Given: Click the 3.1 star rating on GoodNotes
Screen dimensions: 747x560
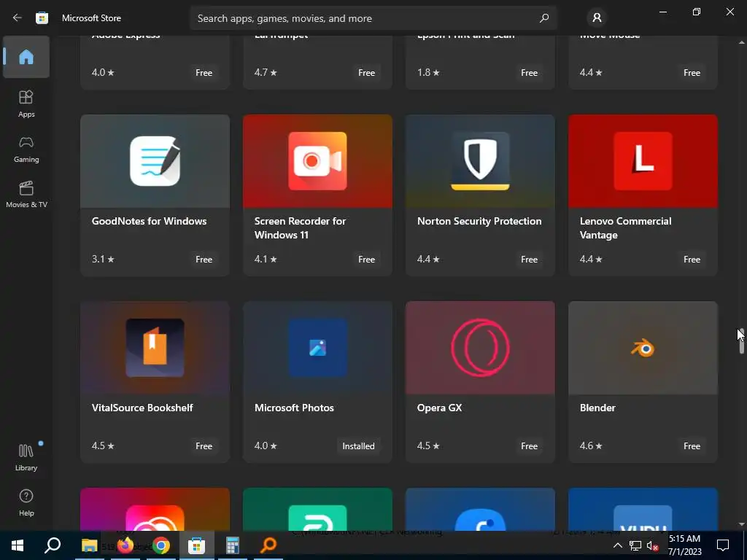Looking at the screenshot, I should click(x=103, y=259).
